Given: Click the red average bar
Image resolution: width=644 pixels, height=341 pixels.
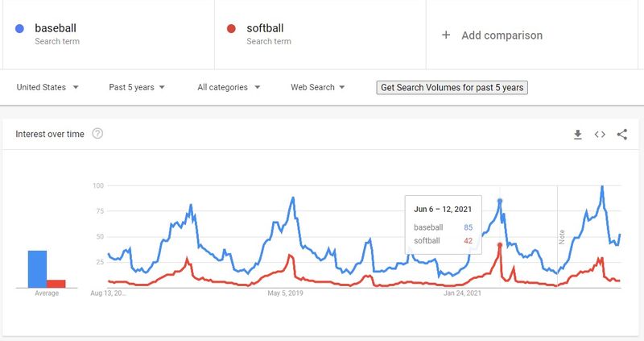Looking at the screenshot, I should click(x=56, y=284).
